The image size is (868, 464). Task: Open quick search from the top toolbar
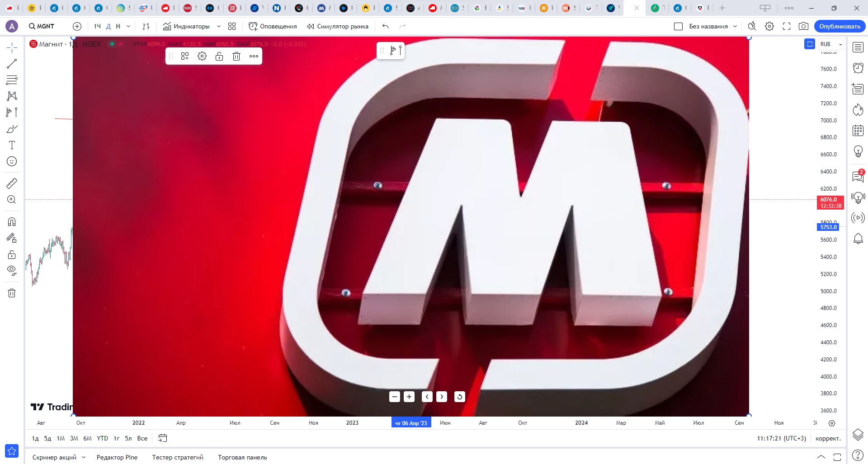tap(752, 26)
